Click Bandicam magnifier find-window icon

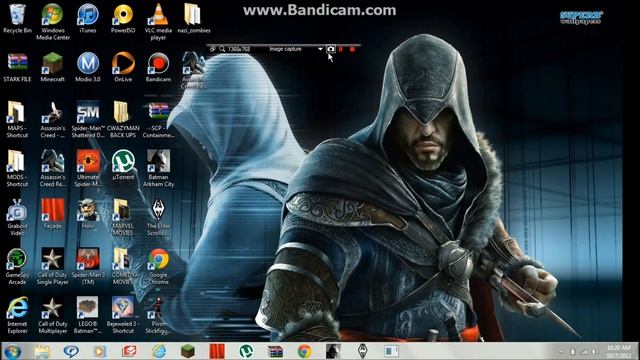222,49
